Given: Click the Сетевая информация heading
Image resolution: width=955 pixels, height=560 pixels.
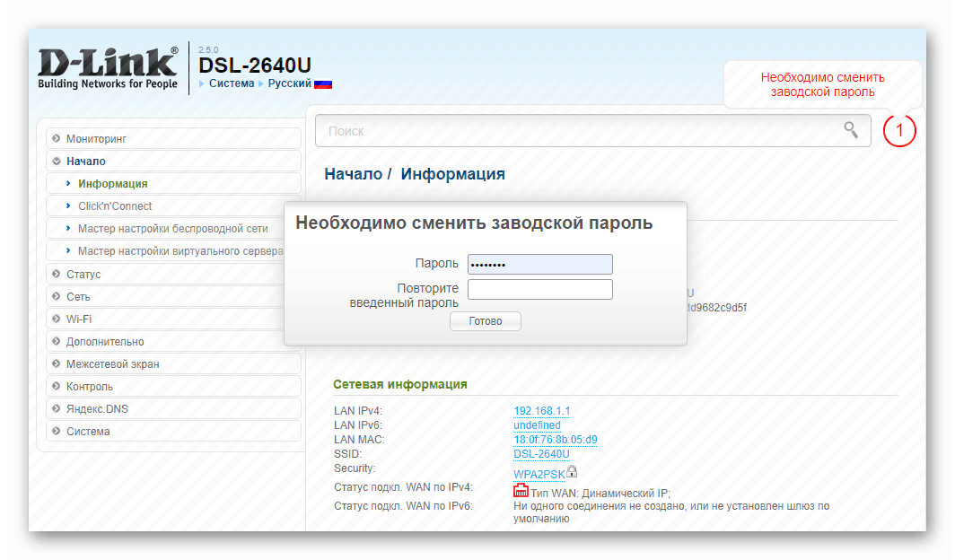Looking at the screenshot, I should coord(400,385).
